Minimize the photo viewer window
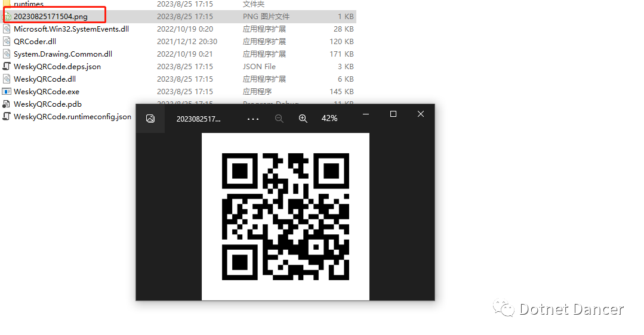Screen dimensions: 644x335 click(x=366, y=114)
